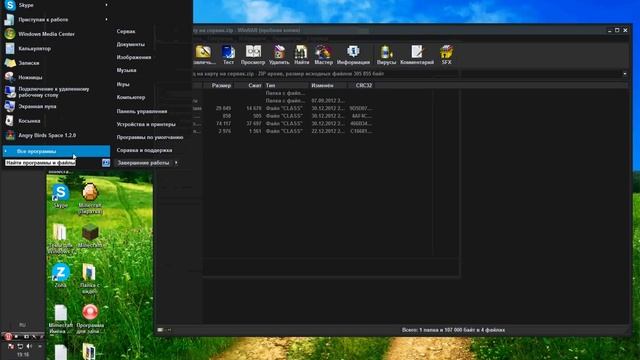Open Music (Музыка) in Start menu
Screen dimensions: 640x360
(x=127, y=70)
